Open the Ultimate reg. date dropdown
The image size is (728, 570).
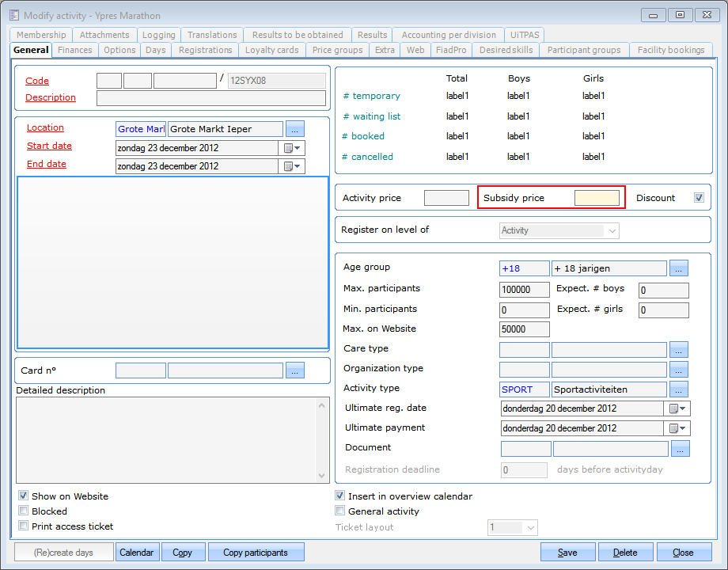(x=678, y=408)
